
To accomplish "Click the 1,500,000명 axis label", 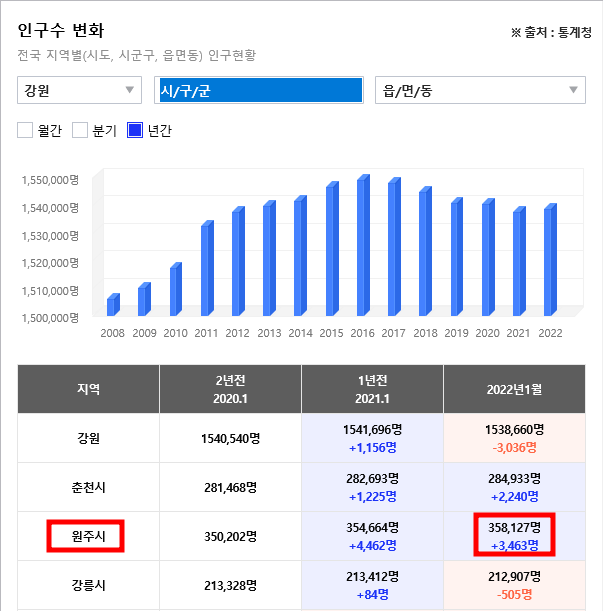I will tap(50, 318).
